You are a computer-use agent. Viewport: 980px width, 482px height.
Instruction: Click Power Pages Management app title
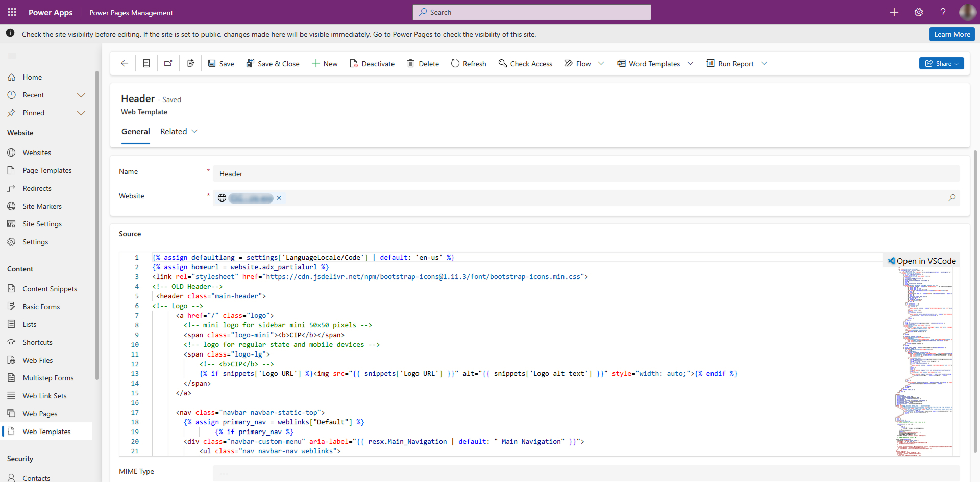[x=131, y=13]
